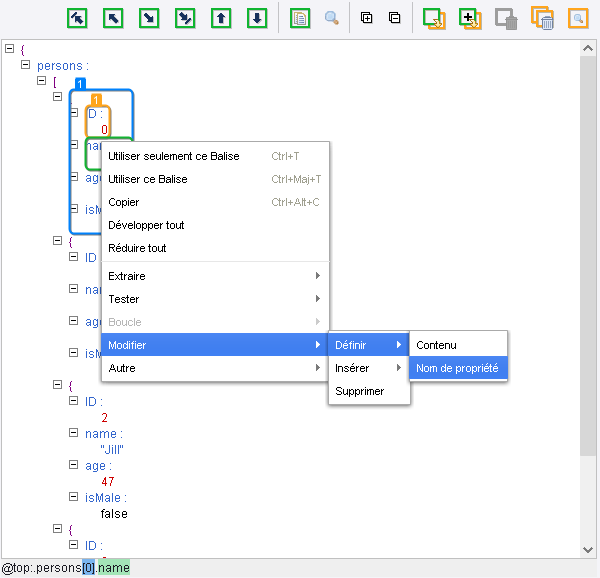Click the collapse all minus icon

pyautogui.click(x=394, y=18)
